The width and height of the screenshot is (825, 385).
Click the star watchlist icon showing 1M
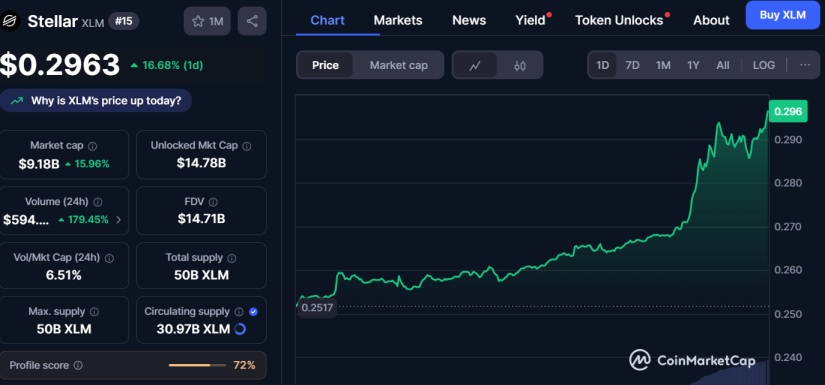tap(207, 22)
